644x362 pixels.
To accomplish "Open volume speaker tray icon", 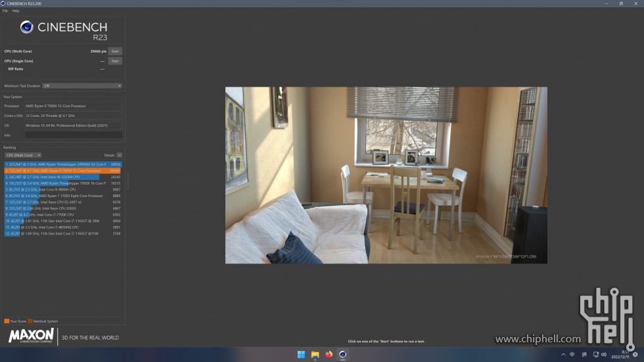I will point(604,355).
